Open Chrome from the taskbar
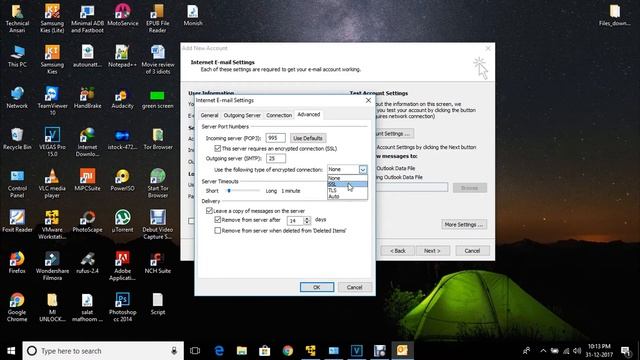The width and height of the screenshot is (640, 360). (287, 351)
